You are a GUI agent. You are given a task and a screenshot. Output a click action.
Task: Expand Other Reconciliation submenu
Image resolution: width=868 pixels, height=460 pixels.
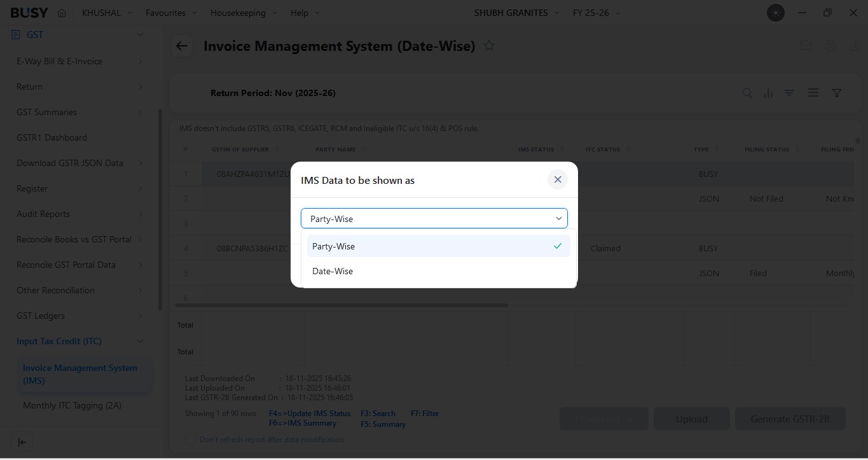coord(79,290)
